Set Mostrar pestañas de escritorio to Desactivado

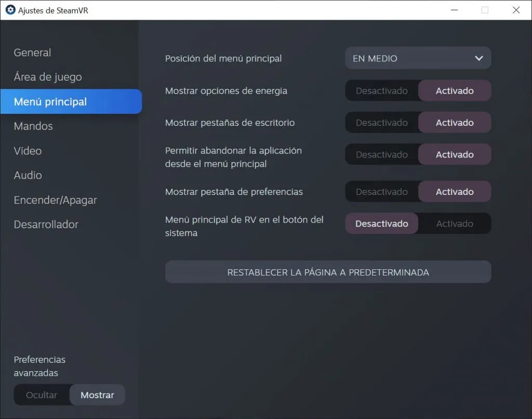click(382, 123)
